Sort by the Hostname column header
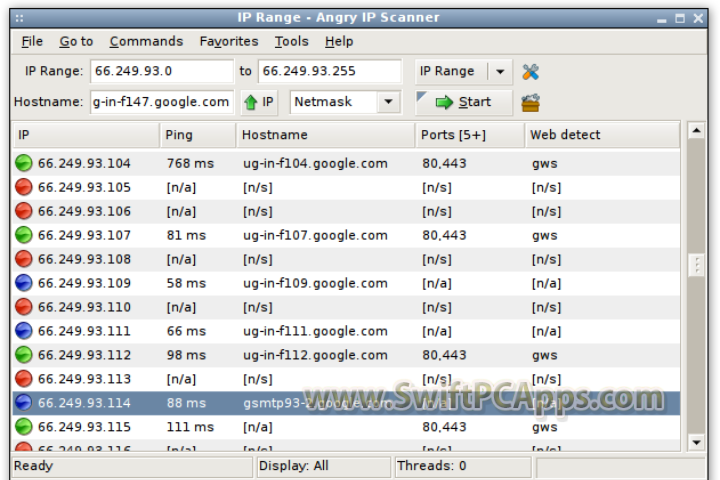 326,135
